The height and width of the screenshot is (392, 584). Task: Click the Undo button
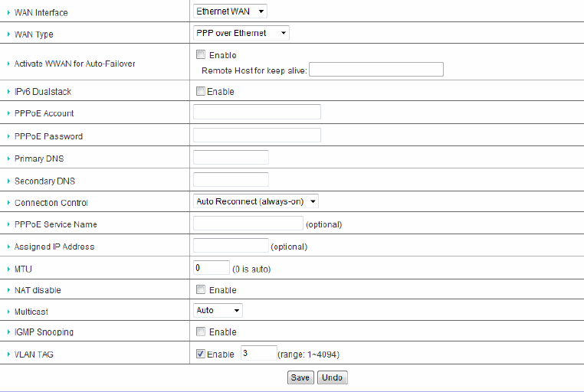[332, 377]
